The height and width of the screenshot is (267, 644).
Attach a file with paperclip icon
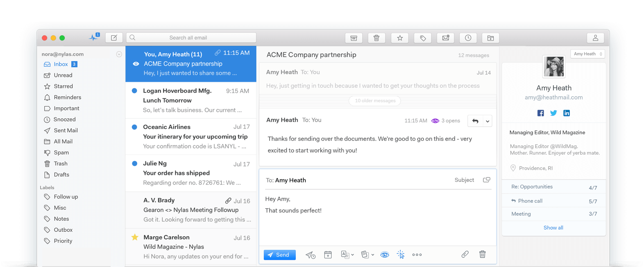(465, 254)
